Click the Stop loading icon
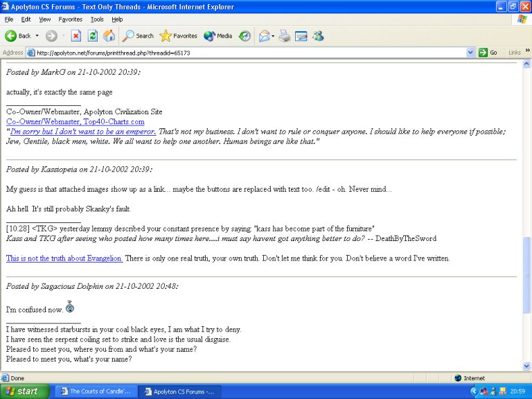Screen dimensions: 532x399 [x=76, y=36]
